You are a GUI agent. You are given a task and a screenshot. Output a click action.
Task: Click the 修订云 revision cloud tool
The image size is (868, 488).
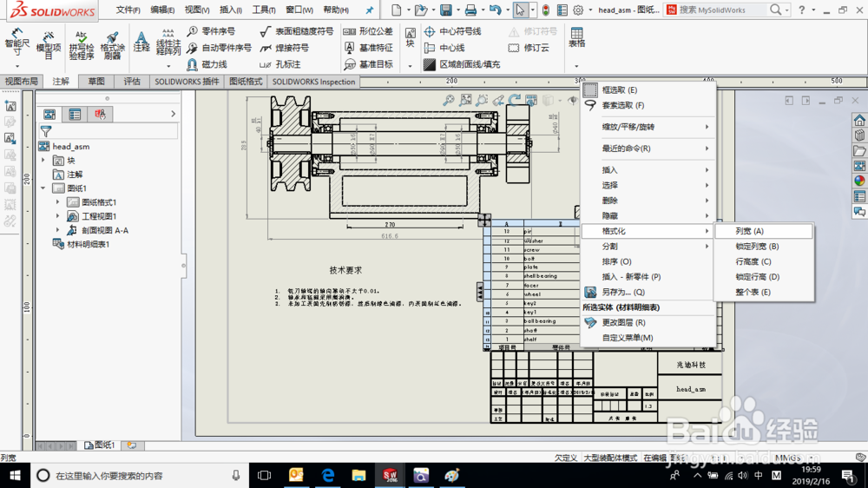coord(529,48)
